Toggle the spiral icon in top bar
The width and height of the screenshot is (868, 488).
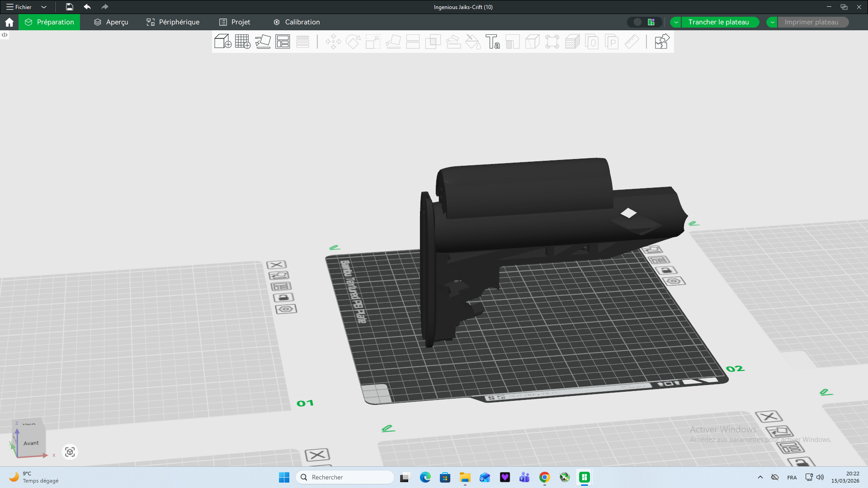637,22
